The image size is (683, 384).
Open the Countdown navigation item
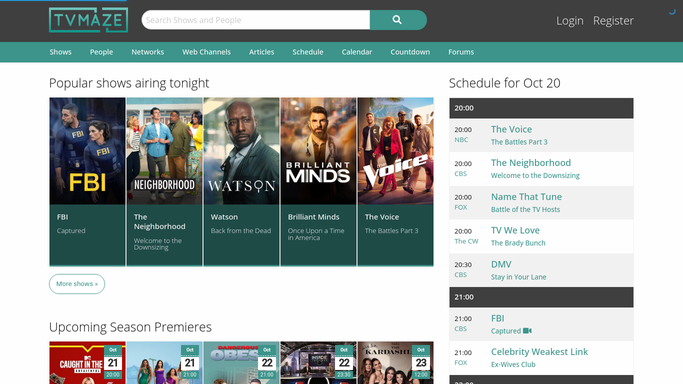pyautogui.click(x=410, y=52)
